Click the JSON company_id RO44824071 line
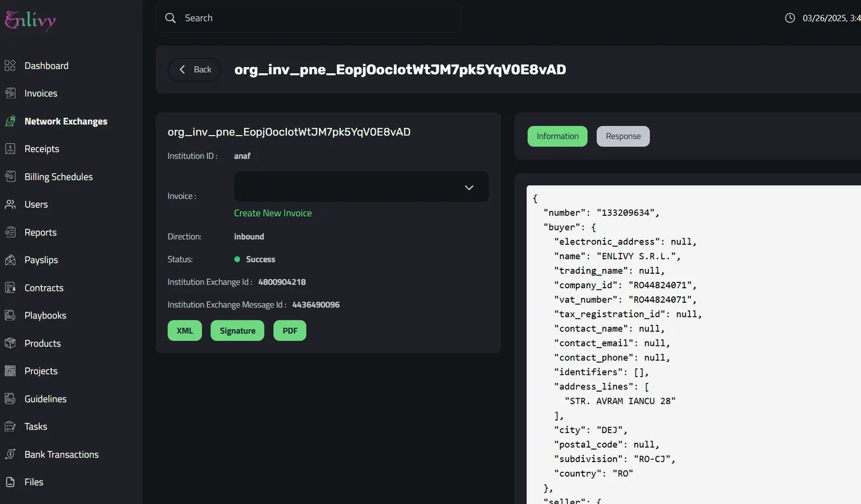The image size is (861, 504). tap(625, 285)
